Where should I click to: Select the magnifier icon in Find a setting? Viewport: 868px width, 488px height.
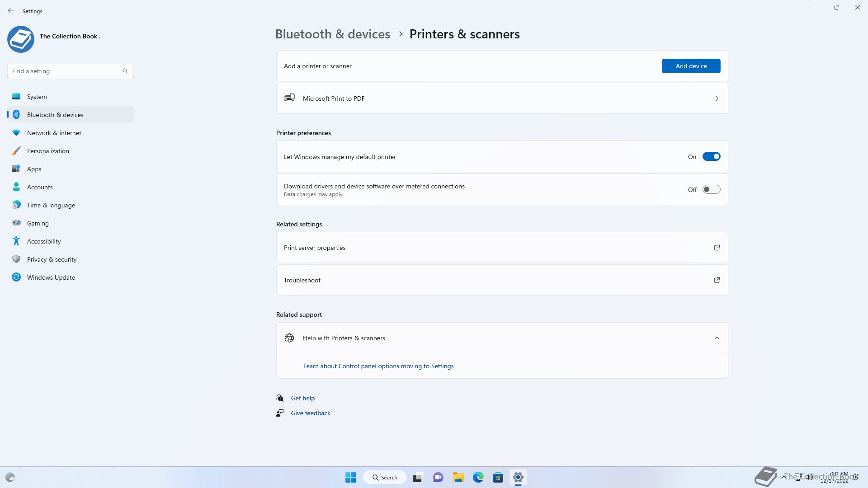[x=125, y=71]
